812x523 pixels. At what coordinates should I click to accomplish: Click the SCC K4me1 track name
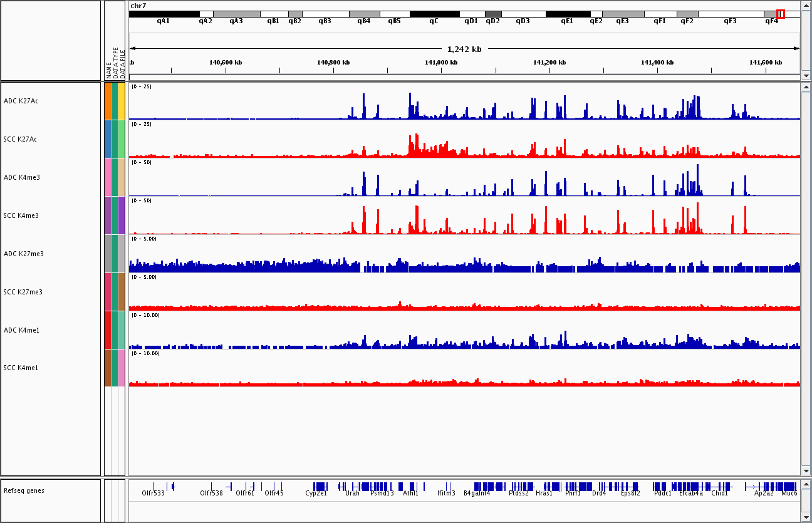click(x=21, y=368)
